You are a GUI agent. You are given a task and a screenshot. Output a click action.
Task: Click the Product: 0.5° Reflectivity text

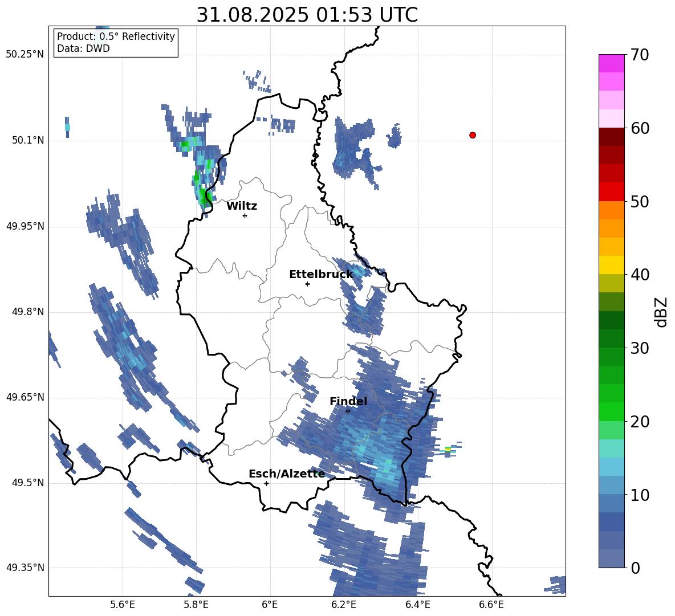tap(116, 36)
